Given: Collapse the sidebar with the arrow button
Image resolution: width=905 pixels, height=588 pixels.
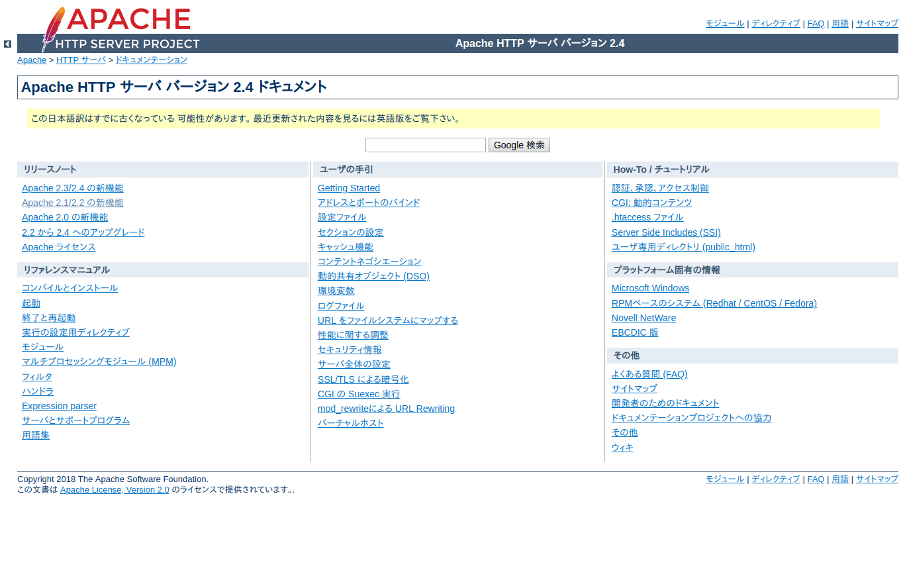Looking at the screenshot, I should 7,44.
